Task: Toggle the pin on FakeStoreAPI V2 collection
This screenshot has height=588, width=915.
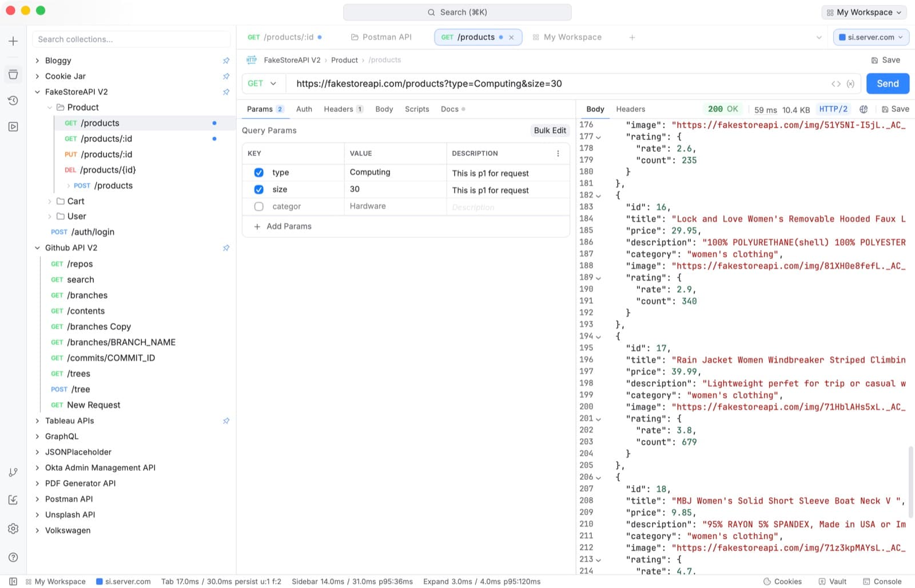Action: [x=226, y=92]
